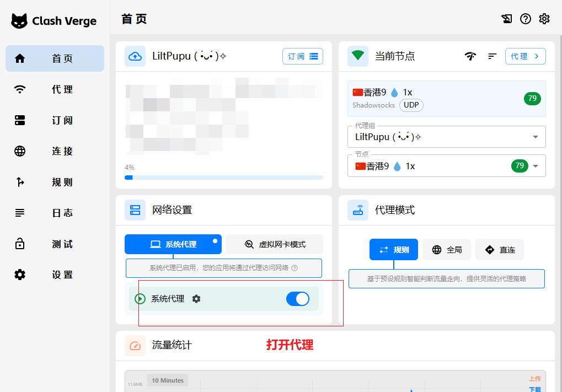
Task: Expand the 代理组 dropdown
Action: [x=535, y=137]
